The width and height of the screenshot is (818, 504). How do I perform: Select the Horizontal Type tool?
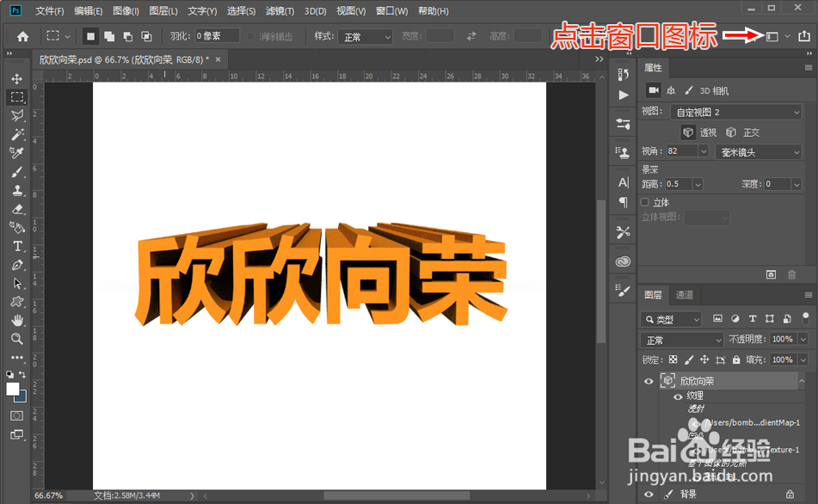[17, 246]
